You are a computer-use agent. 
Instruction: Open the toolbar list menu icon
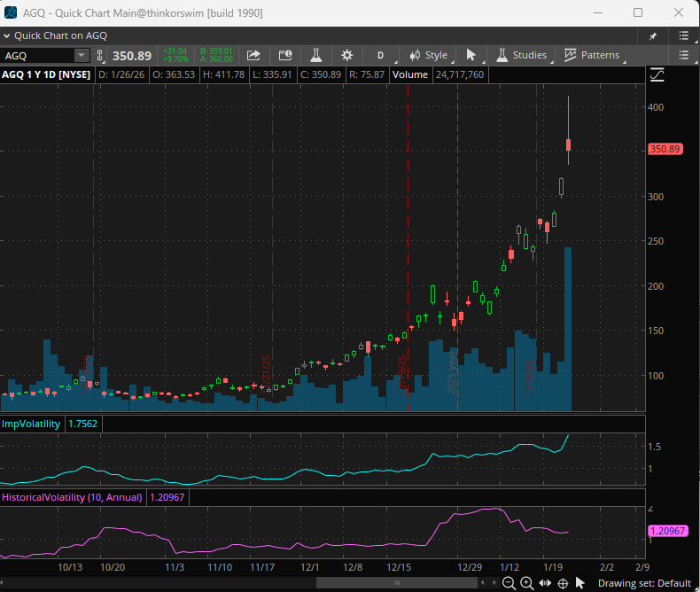pos(683,55)
